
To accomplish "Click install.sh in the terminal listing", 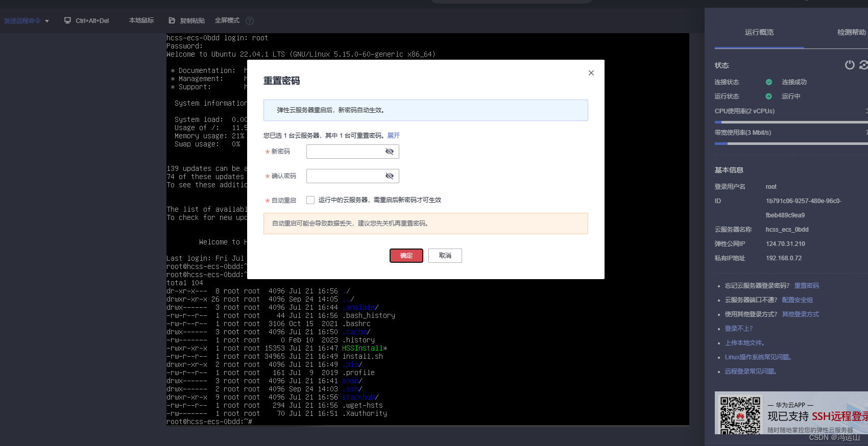I will point(363,357).
